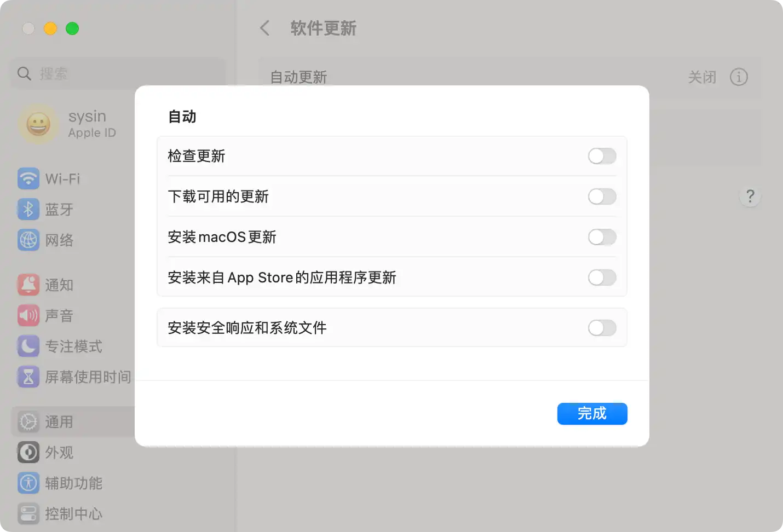783x532 pixels.
Task: Select the 通知 bell icon
Action: (x=28, y=285)
